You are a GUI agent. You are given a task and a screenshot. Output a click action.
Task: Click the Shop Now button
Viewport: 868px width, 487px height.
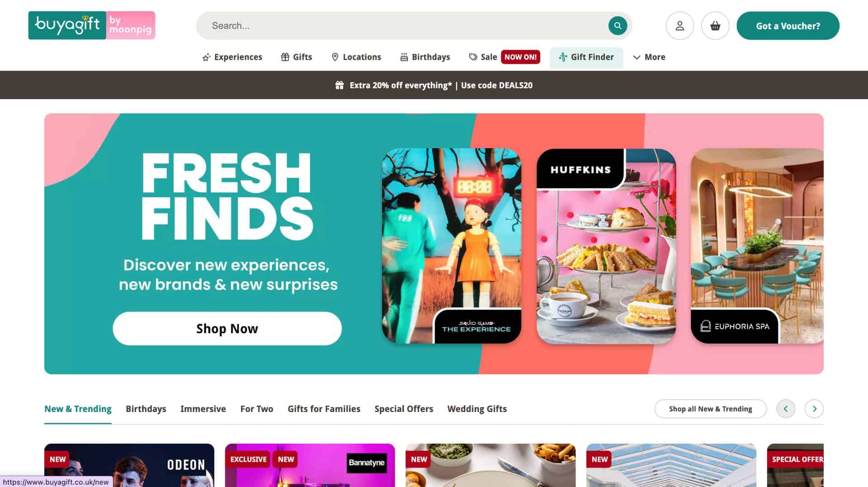pos(227,328)
